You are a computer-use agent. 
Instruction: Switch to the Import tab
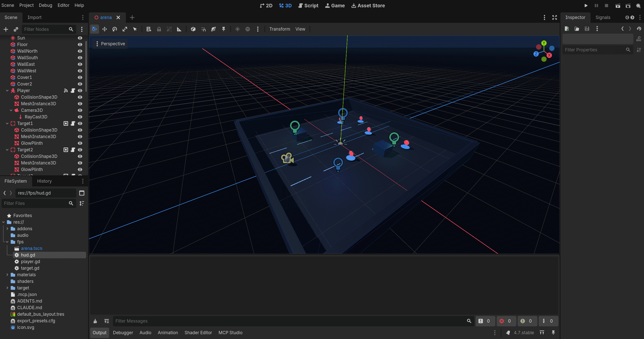pos(34,17)
